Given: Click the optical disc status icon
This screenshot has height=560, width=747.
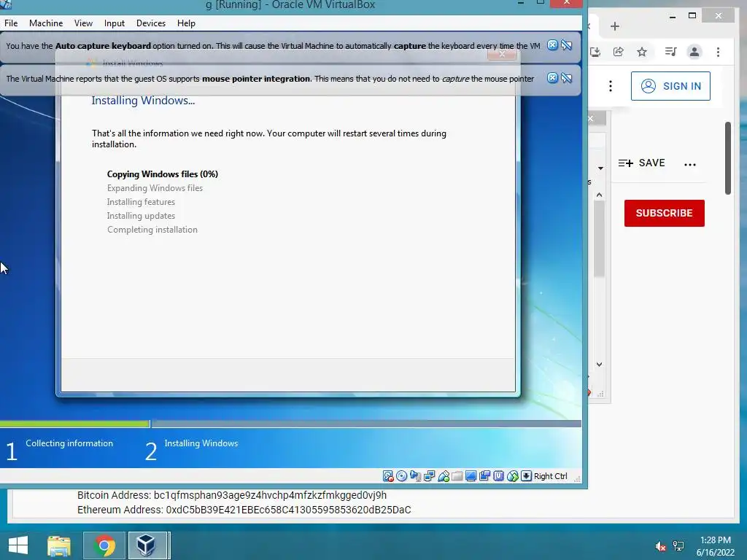Looking at the screenshot, I should (x=402, y=475).
